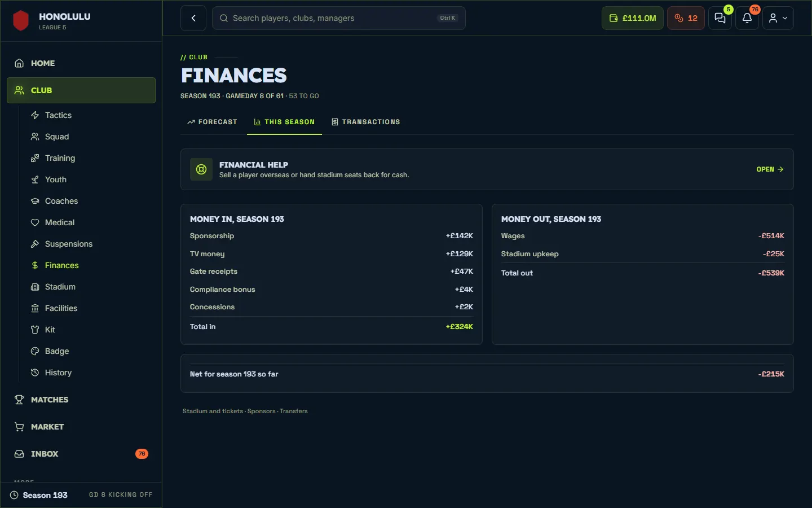The height and width of the screenshot is (508, 812).
Task: Switch to the This Season tab
Action: point(284,122)
